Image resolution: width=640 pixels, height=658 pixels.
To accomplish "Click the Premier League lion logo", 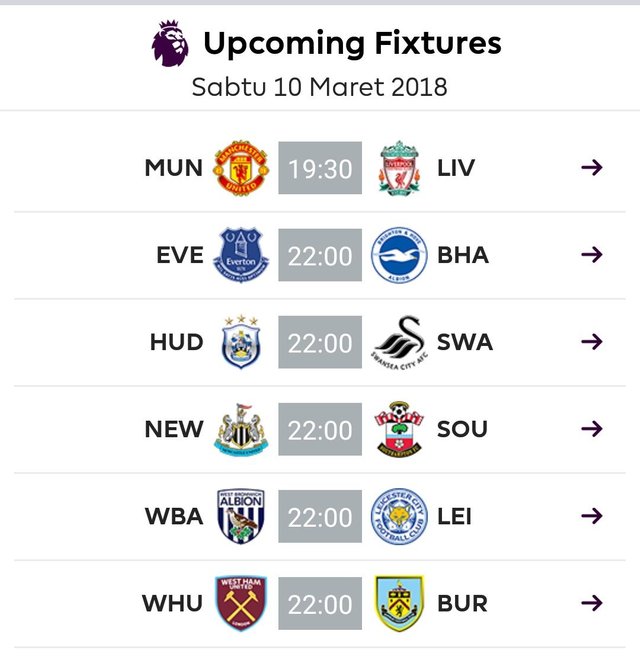I will coord(170,43).
